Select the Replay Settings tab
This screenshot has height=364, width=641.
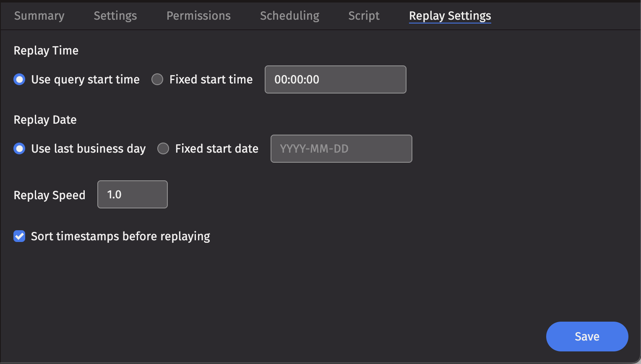[x=450, y=16]
